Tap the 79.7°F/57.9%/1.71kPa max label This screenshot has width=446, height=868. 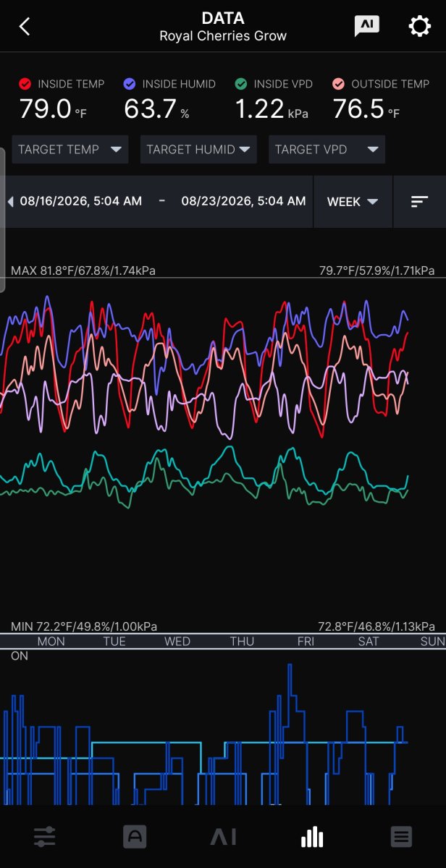pos(377,271)
